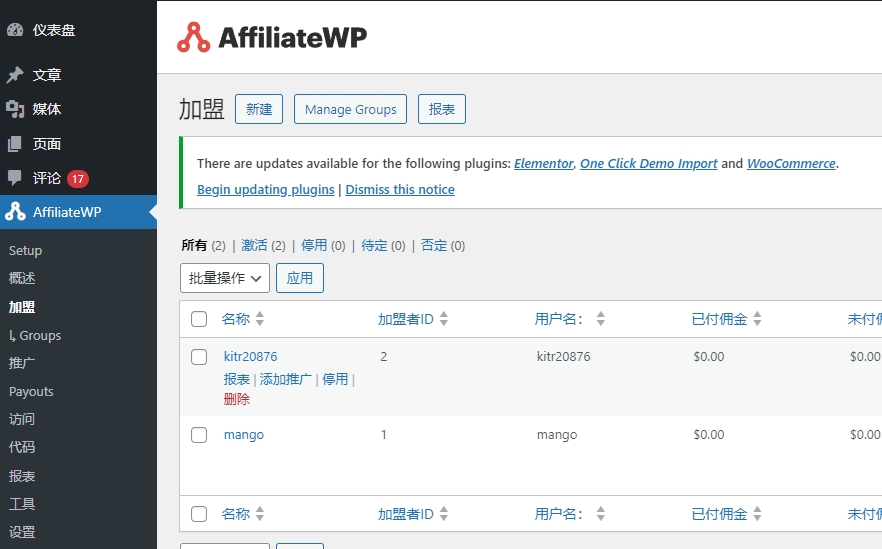The height and width of the screenshot is (549, 882).
Task: Sort the table by 已付佣金 column
Action: (x=757, y=319)
